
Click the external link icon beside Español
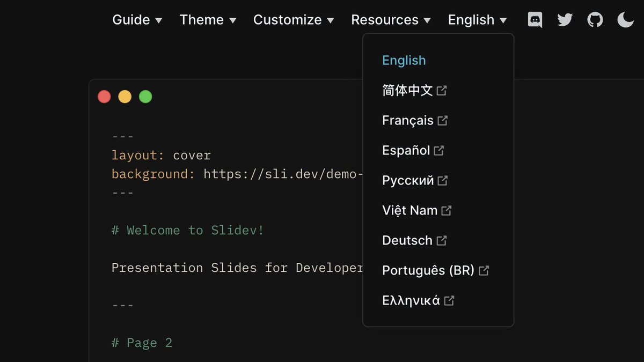[439, 151]
